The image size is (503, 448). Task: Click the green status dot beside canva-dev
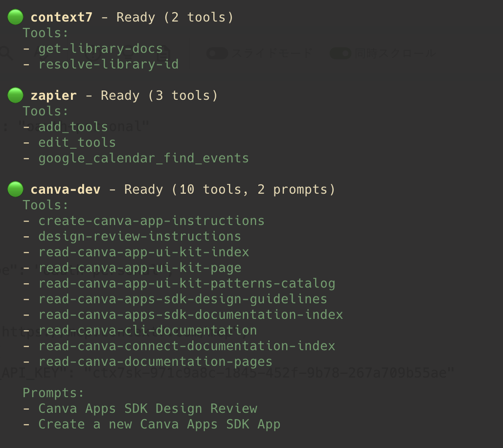click(x=15, y=189)
